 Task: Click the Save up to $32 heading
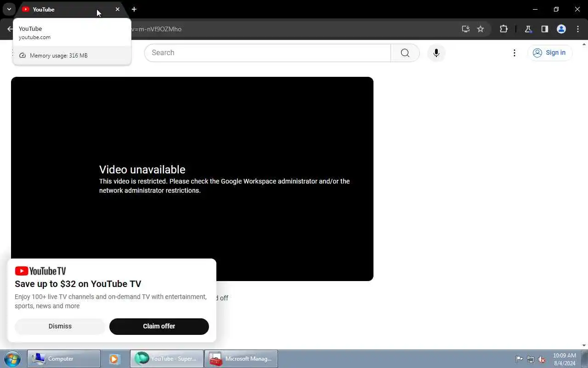pos(78,284)
